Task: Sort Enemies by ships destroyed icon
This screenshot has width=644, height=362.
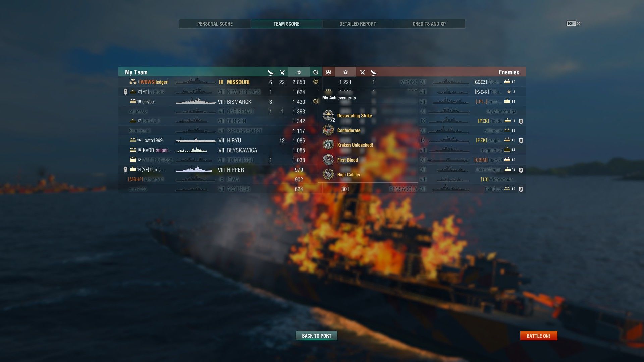Action: (374, 72)
